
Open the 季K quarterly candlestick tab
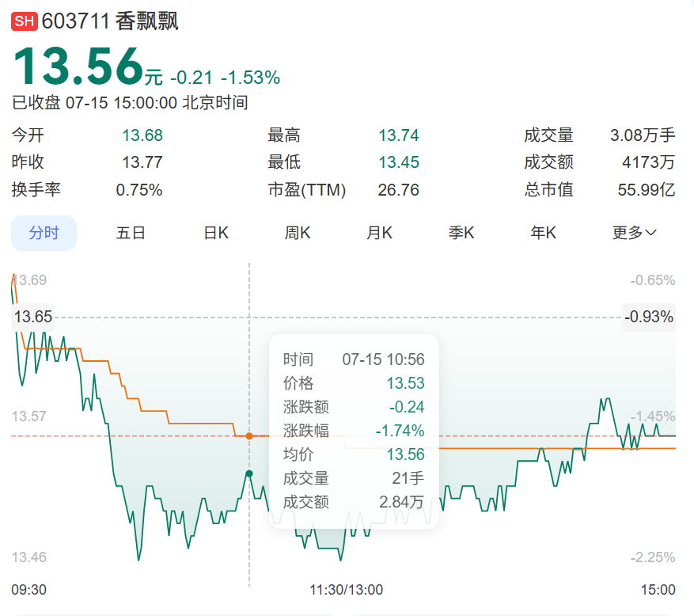pos(461,233)
